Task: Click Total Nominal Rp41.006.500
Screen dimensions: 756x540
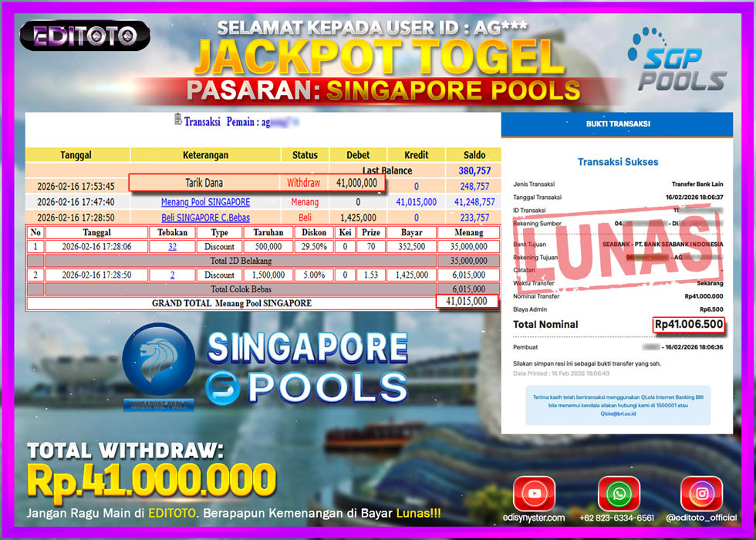Action: click(689, 325)
